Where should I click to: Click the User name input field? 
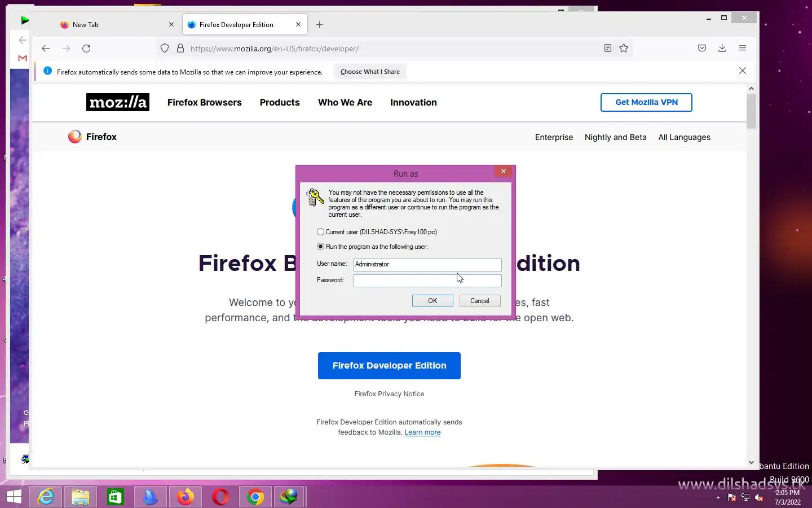pyautogui.click(x=427, y=264)
